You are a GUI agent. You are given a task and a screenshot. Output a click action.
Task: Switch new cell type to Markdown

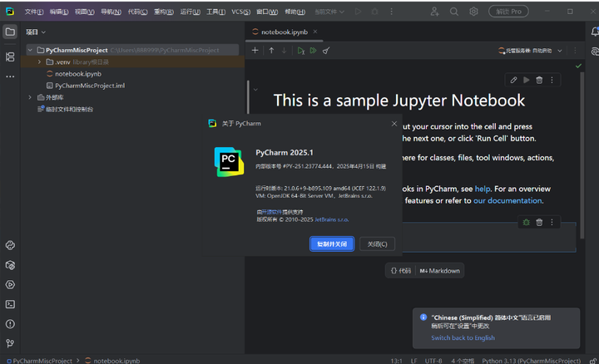440,271
